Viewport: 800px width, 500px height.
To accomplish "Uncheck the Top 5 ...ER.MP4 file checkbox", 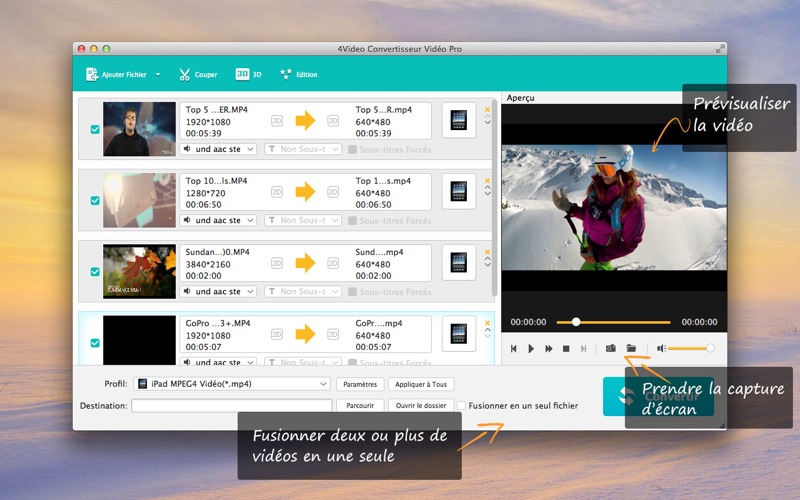I will pyautogui.click(x=95, y=130).
